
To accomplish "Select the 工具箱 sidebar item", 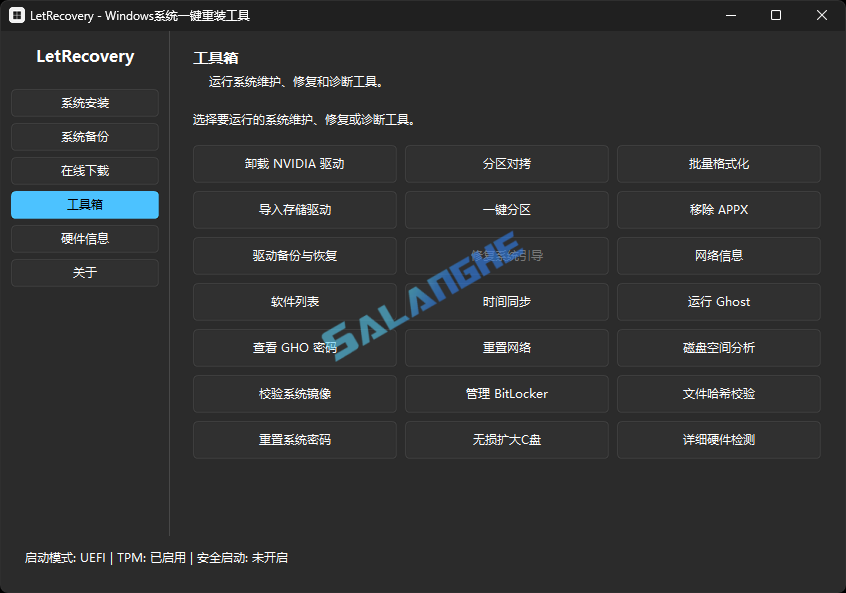I will (85, 205).
